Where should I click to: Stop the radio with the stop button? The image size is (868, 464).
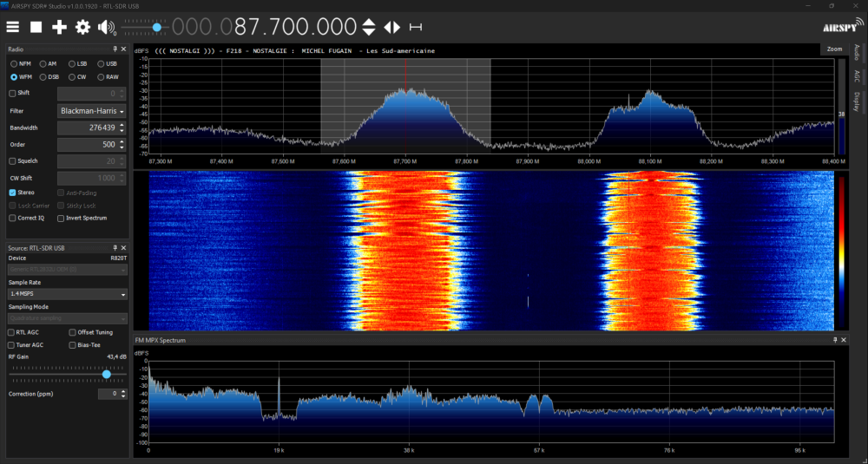point(36,27)
